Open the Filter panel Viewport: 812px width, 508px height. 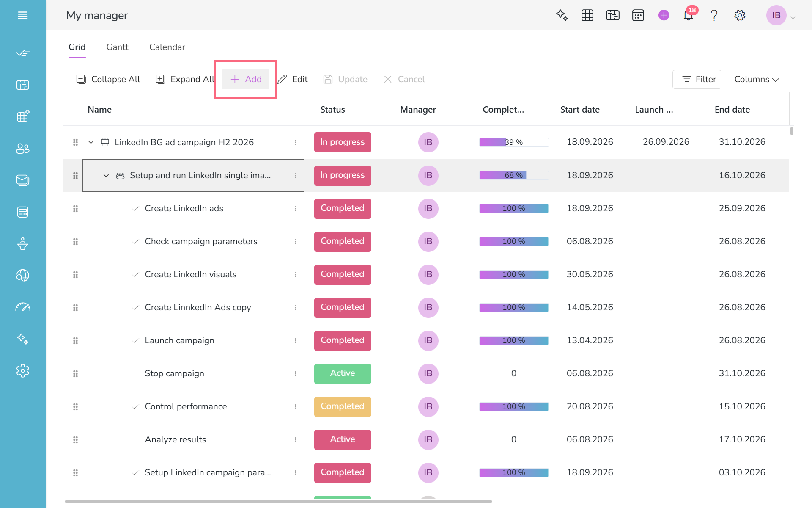click(697, 79)
